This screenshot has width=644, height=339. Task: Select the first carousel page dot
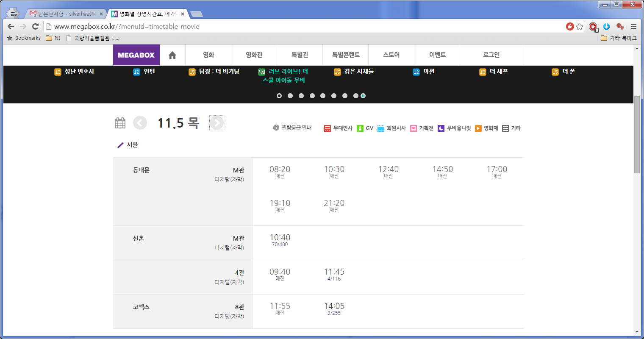click(279, 96)
